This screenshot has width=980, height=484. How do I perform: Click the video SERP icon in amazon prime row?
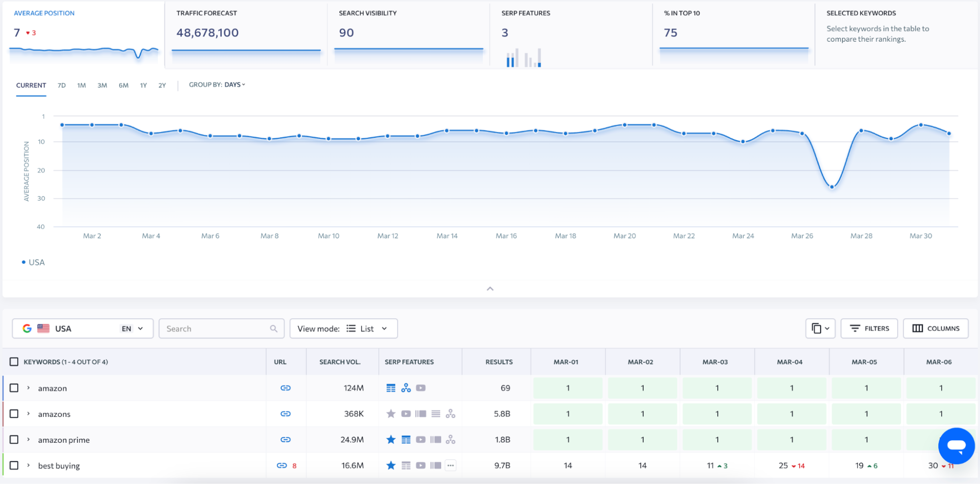click(421, 440)
